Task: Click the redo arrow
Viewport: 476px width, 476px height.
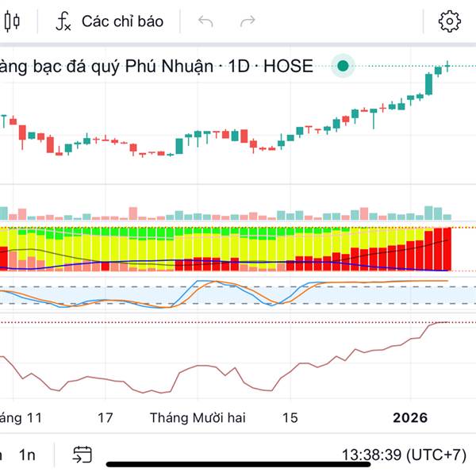Action: point(248,21)
